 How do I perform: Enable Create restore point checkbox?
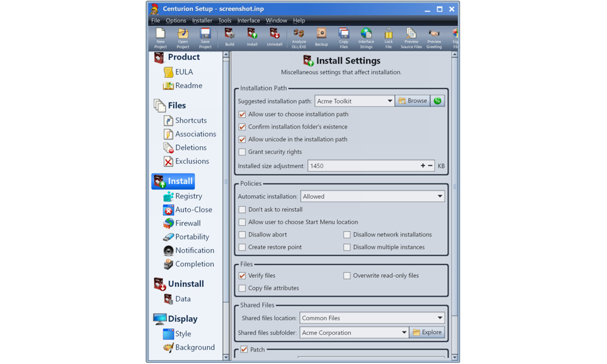click(242, 247)
